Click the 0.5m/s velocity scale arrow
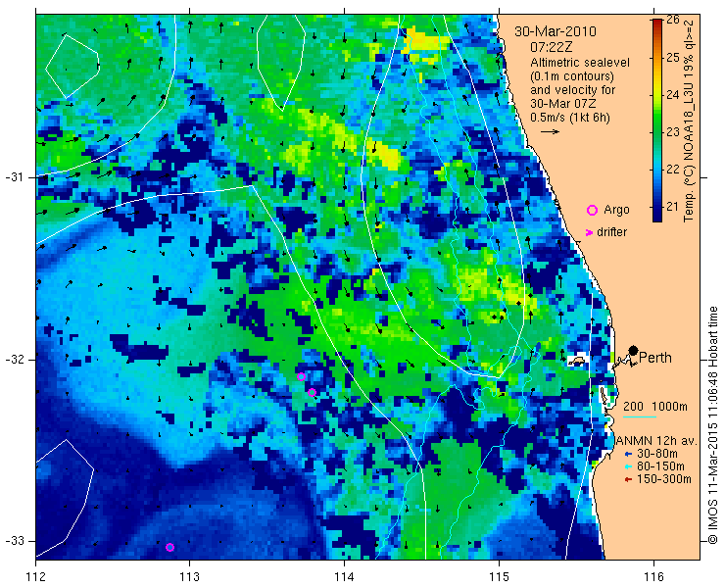This screenshot has height=588, width=725. (551, 132)
